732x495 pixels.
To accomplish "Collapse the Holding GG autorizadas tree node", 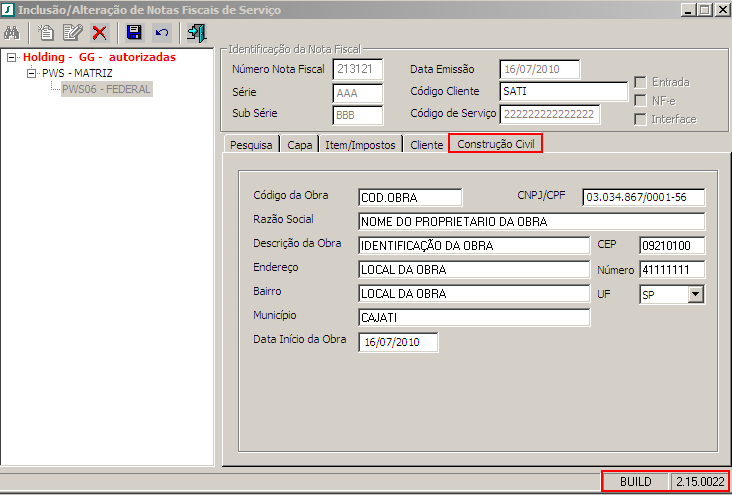I will point(11,58).
